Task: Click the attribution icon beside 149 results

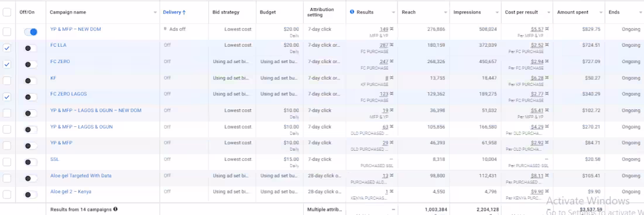Action: click(x=392, y=29)
